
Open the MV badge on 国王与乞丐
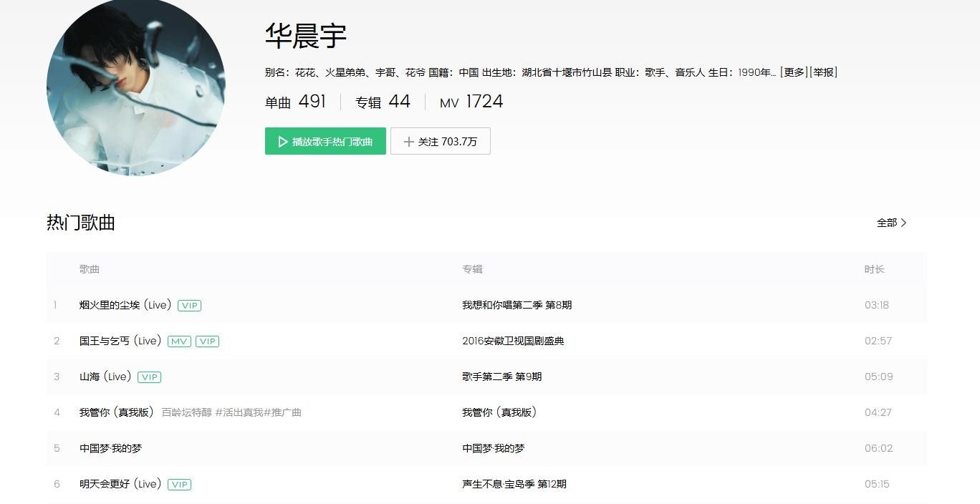179,341
